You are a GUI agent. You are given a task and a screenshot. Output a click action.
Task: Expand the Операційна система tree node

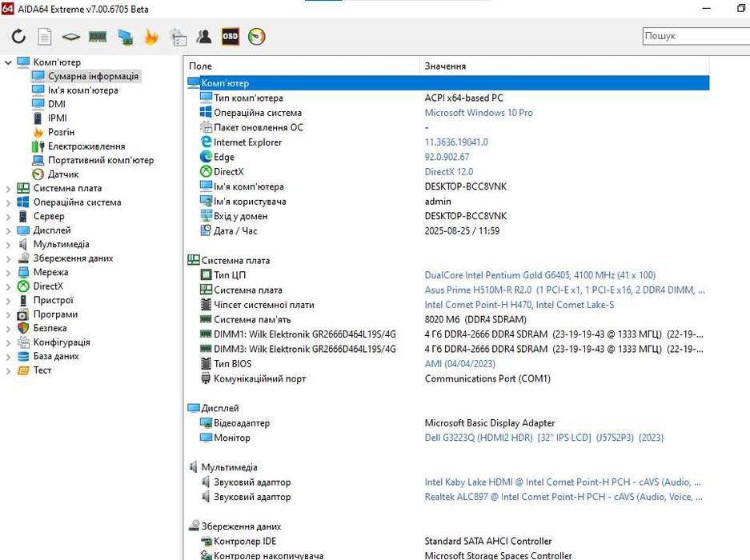click(8, 202)
